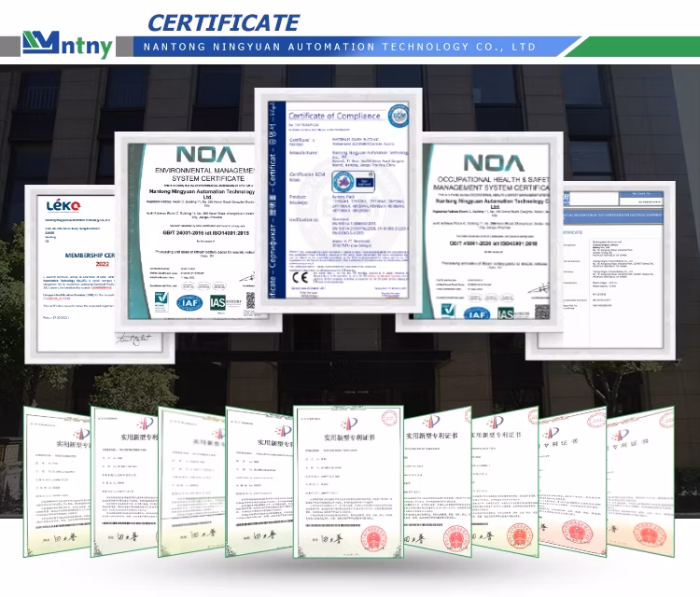Click the ntny company logo
This screenshot has width=700, height=597.
click(67, 43)
